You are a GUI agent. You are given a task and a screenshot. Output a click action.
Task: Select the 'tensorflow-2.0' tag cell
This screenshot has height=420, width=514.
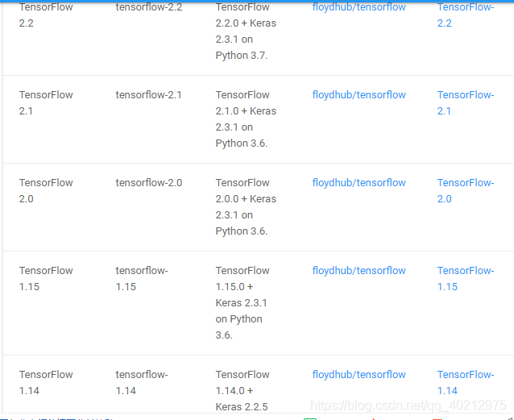149,183
